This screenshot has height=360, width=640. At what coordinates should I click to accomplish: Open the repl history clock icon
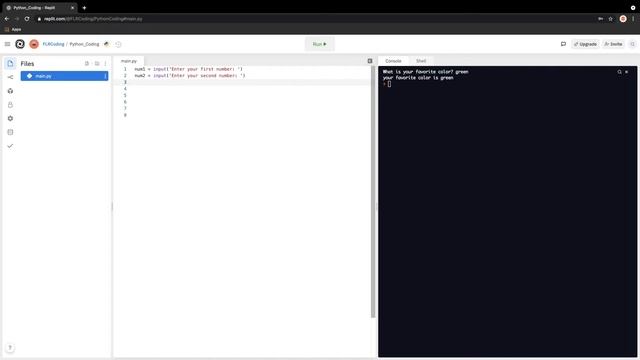118,44
